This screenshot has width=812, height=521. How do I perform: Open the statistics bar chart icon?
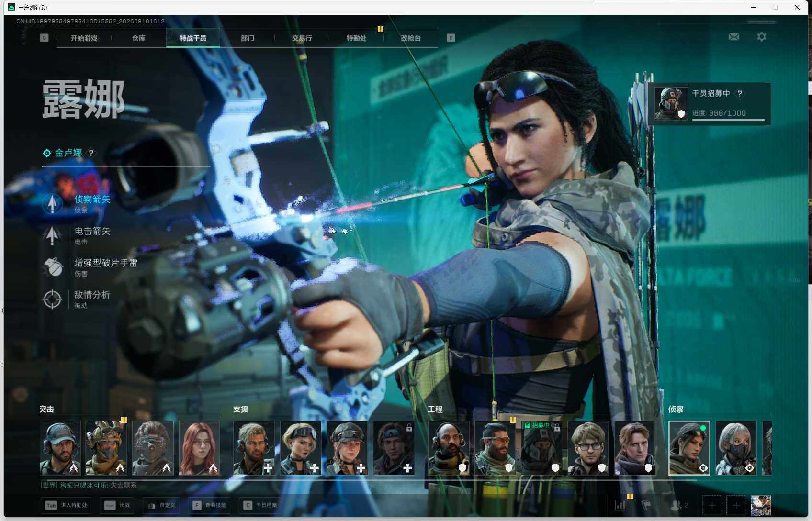point(620,505)
